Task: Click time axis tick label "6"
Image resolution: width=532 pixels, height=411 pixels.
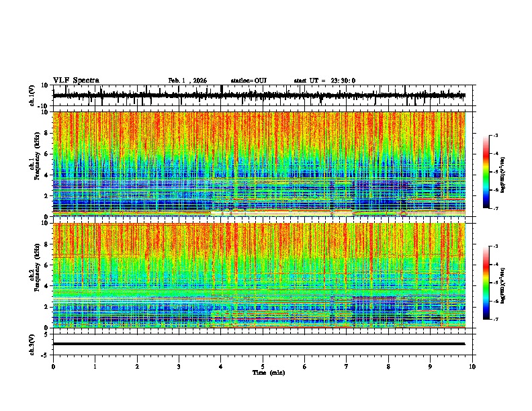Action: (x=305, y=367)
